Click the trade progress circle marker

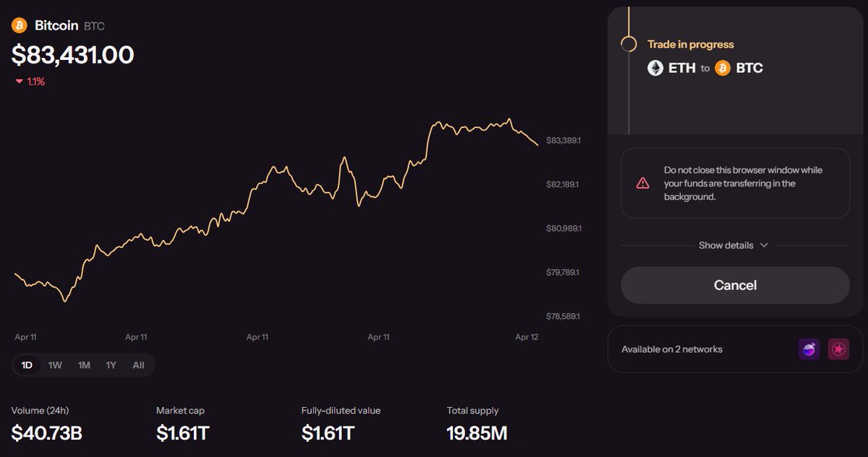click(x=629, y=44)
